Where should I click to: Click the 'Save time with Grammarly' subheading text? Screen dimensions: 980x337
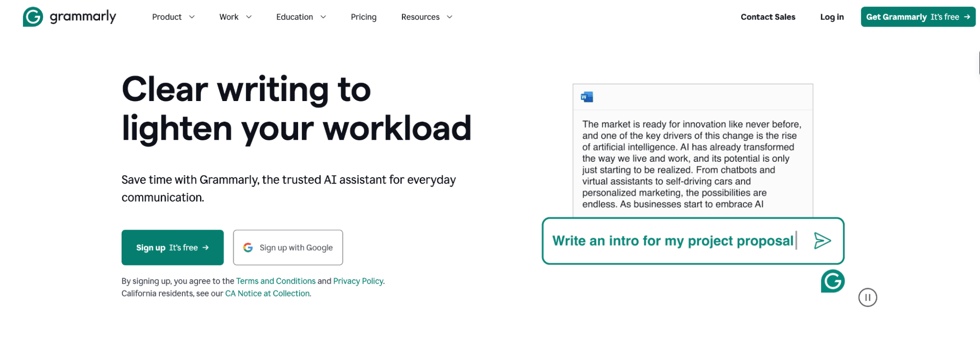[x=289, y=188]
